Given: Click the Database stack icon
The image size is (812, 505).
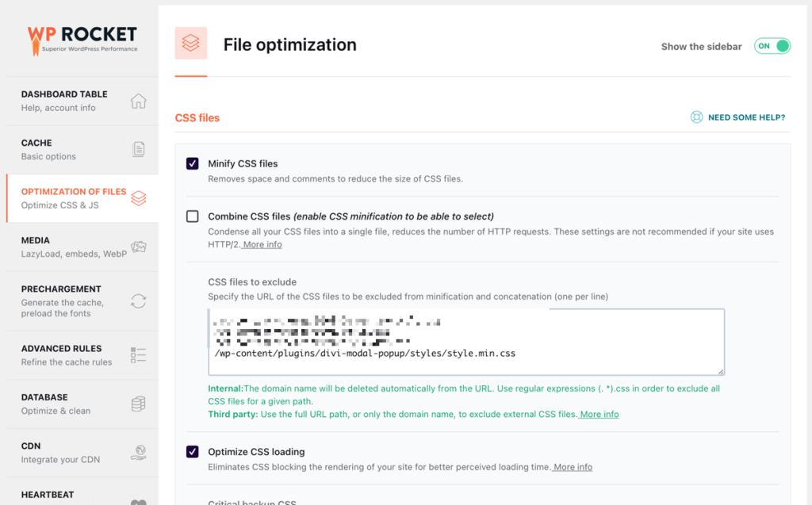Looking at the screenshot, I should pyautogui.click(x=138, y=404).
